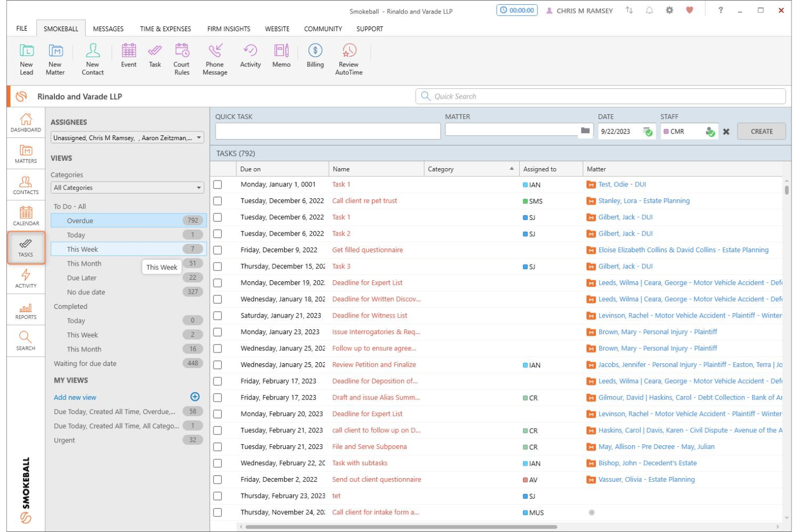Open the Activity ribbon tool
Viewport: 798px width, 532px height.
point(250,56)
